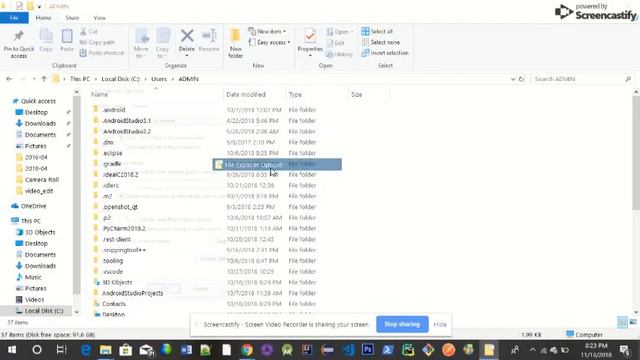This screenshot has width=640, height=360.
Task: Click Local Disk (C:) breadcrumb
Action: click(x=120, y=79)
